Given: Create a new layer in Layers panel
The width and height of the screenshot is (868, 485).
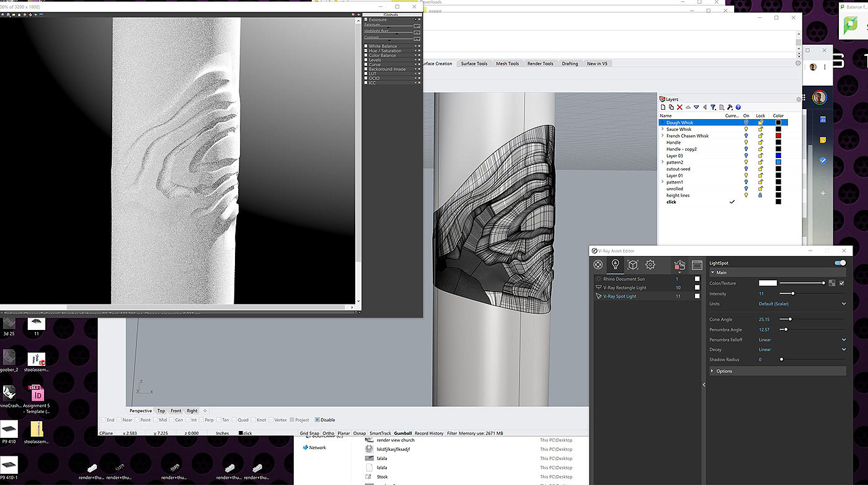Looking at the screenshot, I should coord(663,107).
